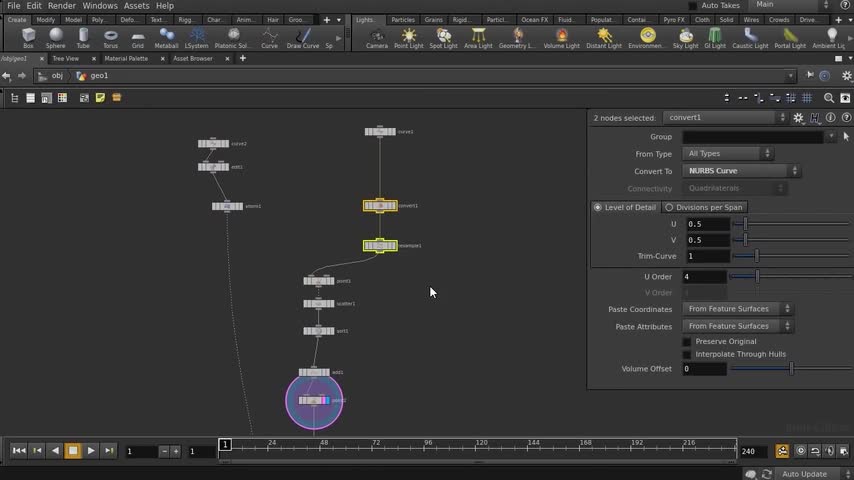Add a Caustic Light from the shelf
This screenshot has height=480, width=854.
coord(750,38)
